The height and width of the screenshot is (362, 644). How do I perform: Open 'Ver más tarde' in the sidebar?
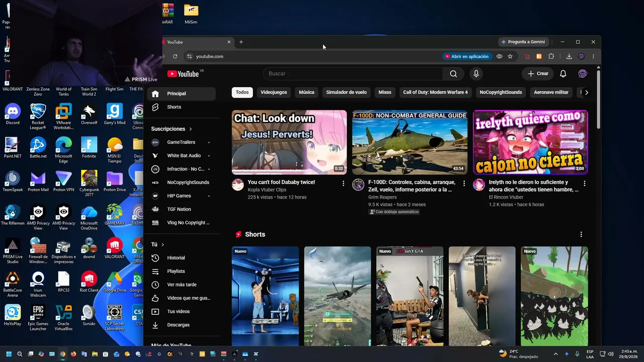point(181,285)
